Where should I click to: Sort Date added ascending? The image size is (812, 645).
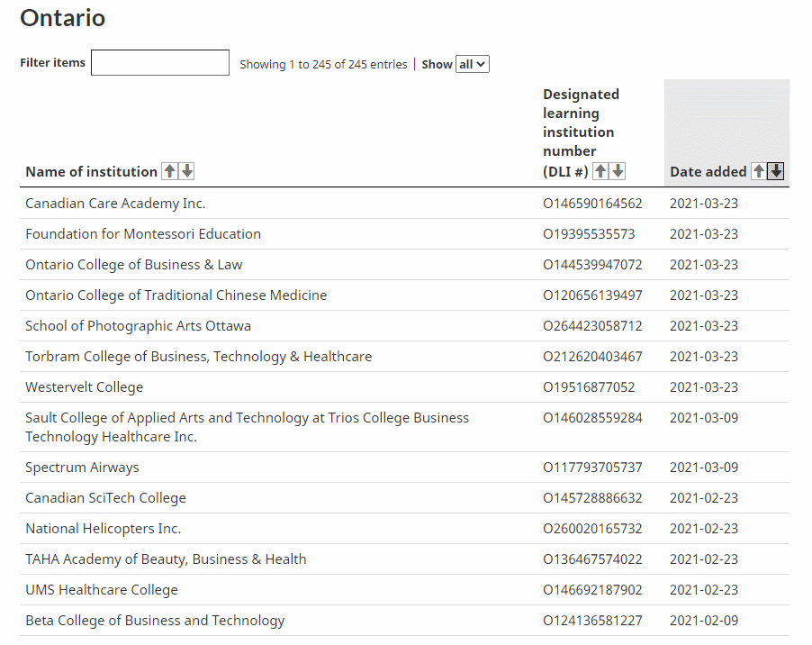pos(759,171)
